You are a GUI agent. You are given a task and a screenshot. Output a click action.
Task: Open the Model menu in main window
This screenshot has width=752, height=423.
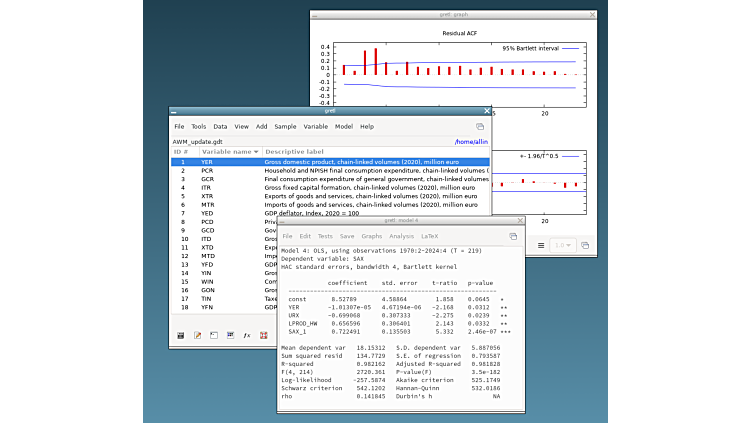(x=343, y=127)
